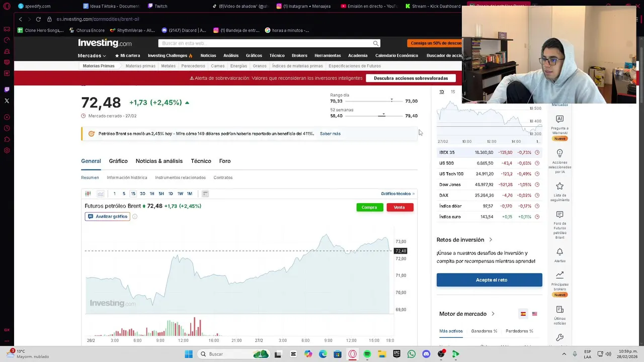Set chart interval to 1 minute
The height and width of the screenshot is (362, 644).
point(114,194)
